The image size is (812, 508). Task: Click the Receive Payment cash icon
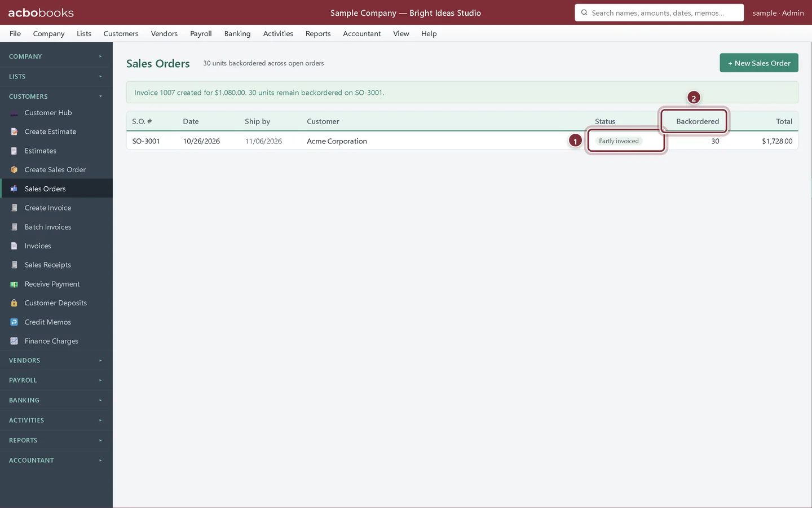[x=14, y=284]
